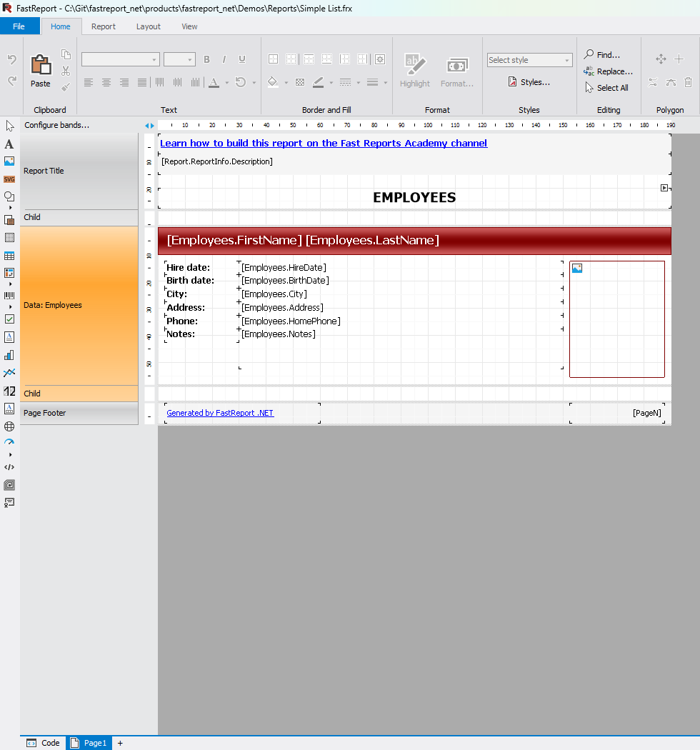Click the Undo icon
The image size is (700, 750).
pos(12,59)
